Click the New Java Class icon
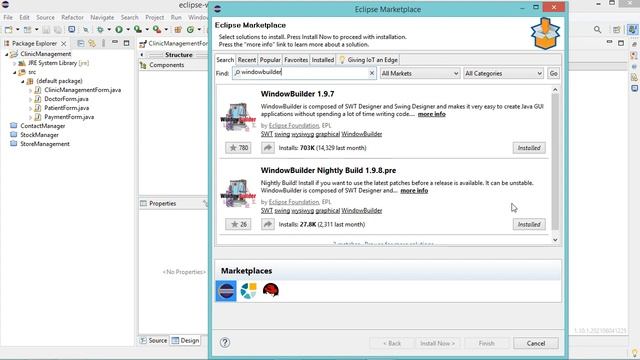The image size is (640, 360). [190, 30]
